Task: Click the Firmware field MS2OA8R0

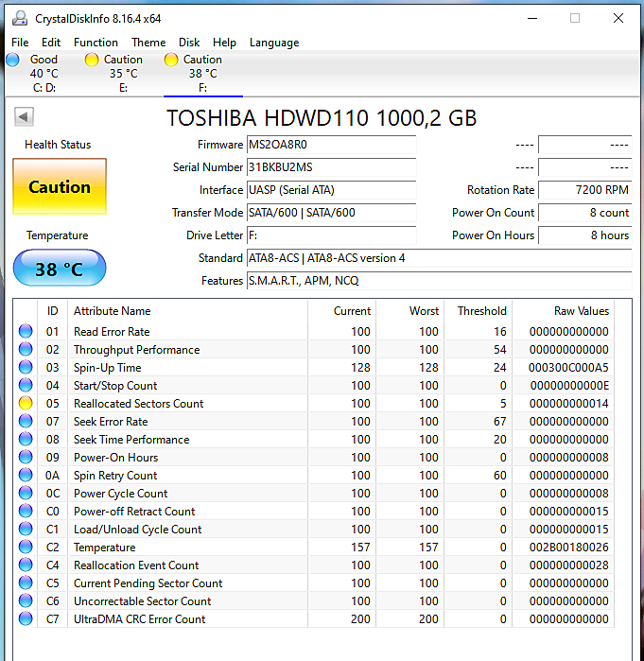Action: pos(331,145)
